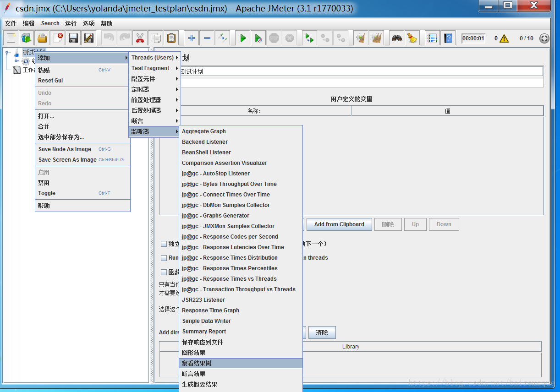Click the Paste clipboard toolbar icon
Screen dimensions: 560x392
point(171,38)
